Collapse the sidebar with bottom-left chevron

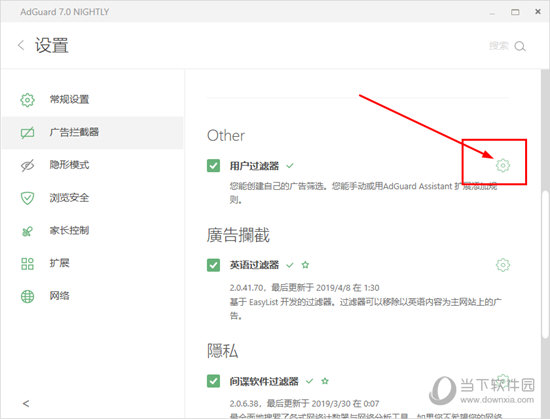coord(26,404)
